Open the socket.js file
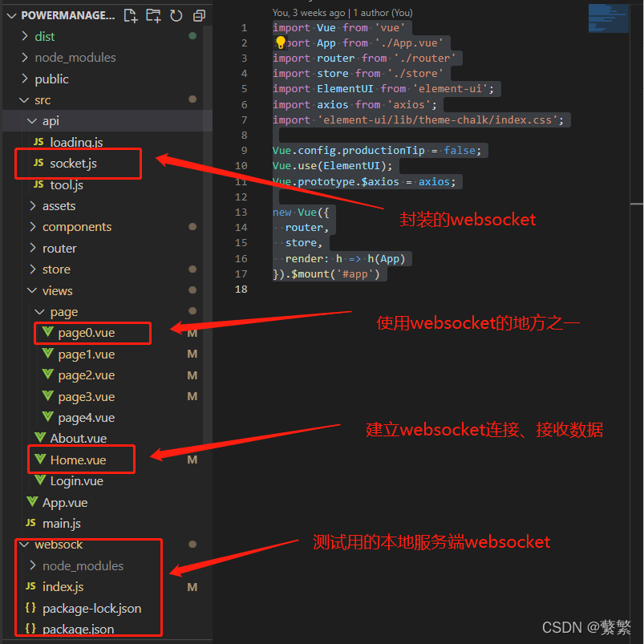 [x=73, y=164]
